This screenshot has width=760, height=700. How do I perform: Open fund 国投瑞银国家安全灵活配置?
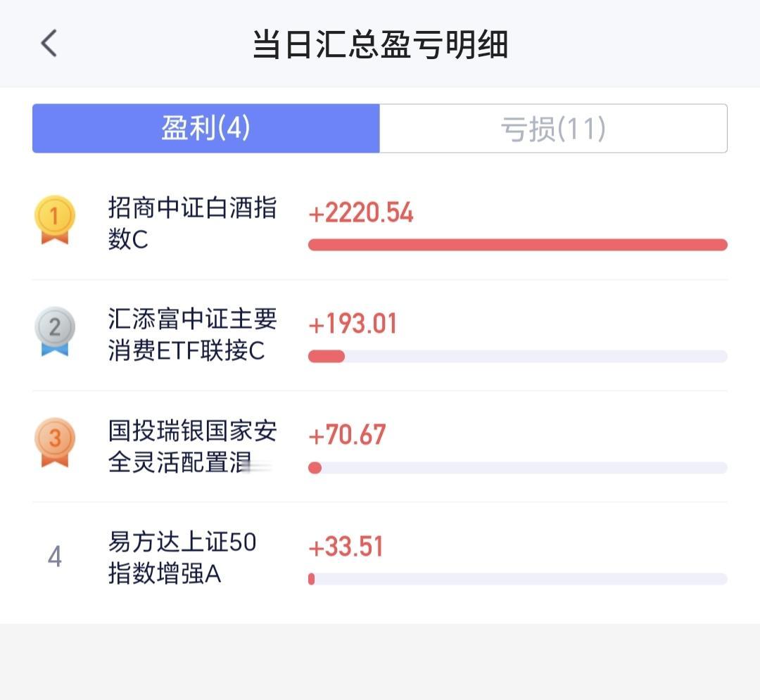(192, 446)
